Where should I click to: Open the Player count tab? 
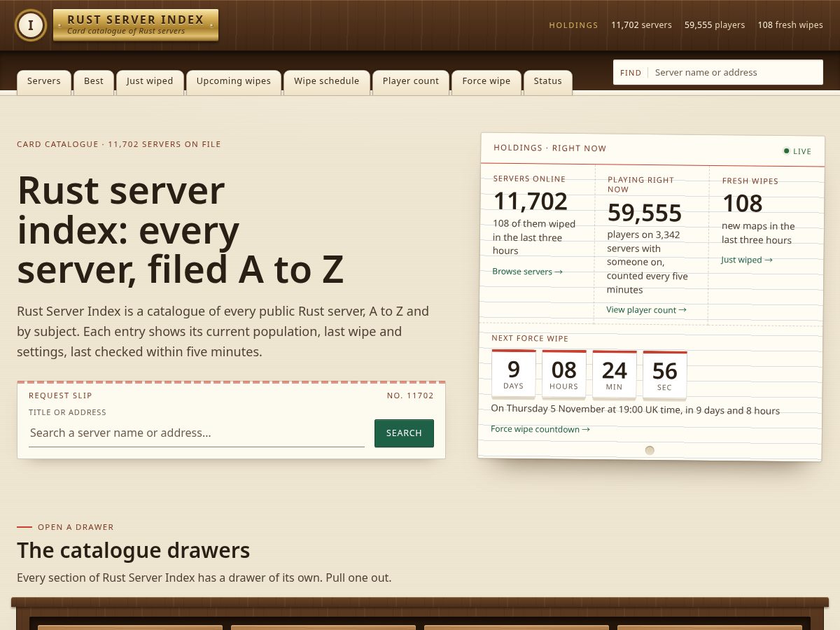(x=411, y=81)
